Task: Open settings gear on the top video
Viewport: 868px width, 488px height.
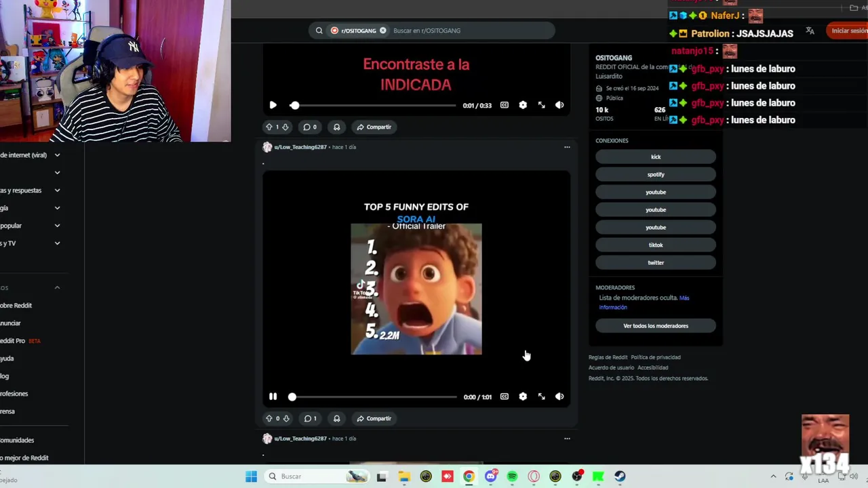Action: (523, 105)
